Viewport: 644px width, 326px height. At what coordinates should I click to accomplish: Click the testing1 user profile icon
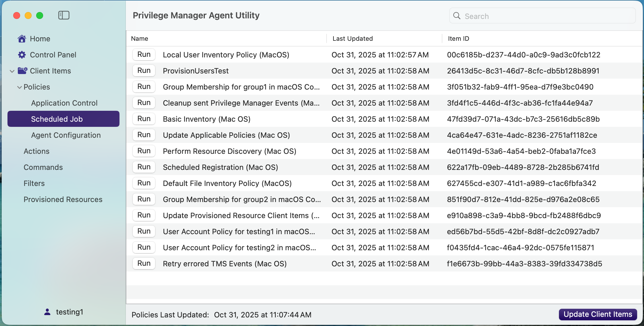[47, 312]
